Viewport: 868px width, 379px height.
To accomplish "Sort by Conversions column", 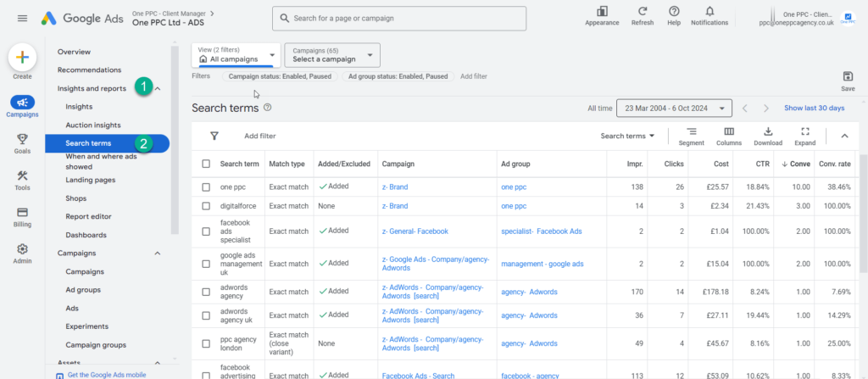I will point(795,164).
